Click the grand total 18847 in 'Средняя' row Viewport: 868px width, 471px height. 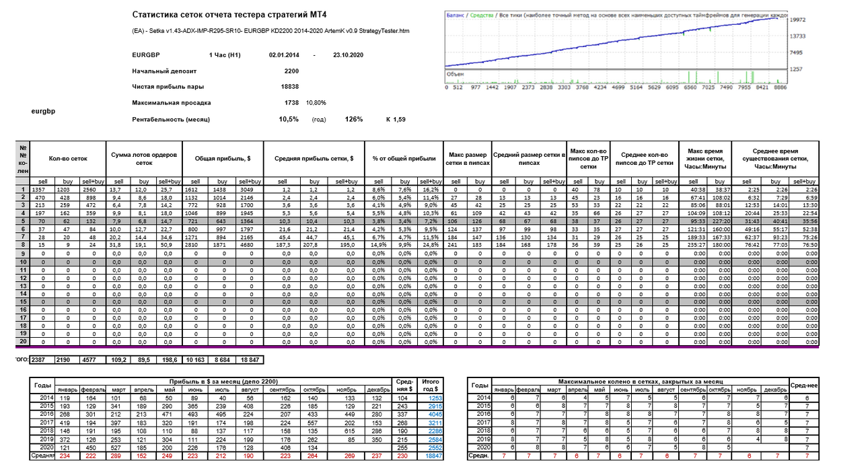pos(431,456)
